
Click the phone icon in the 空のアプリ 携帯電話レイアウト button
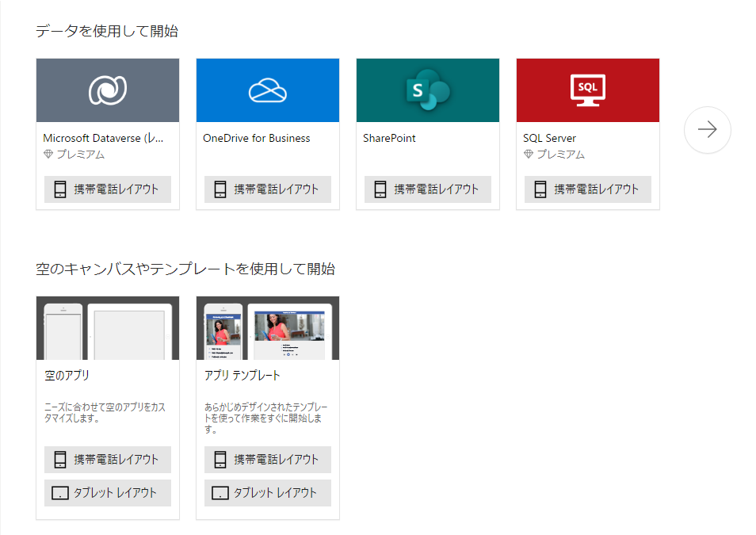click(60, 459)
